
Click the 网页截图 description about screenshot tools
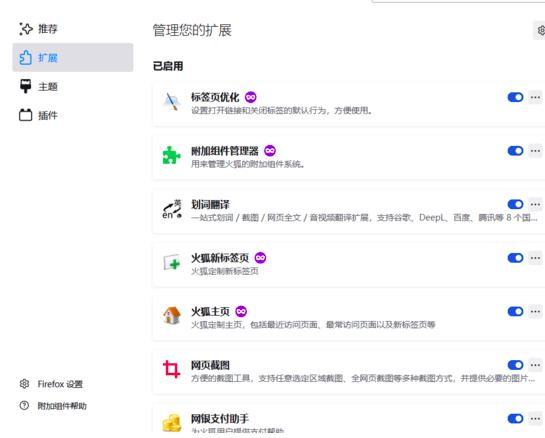[363, 378]
